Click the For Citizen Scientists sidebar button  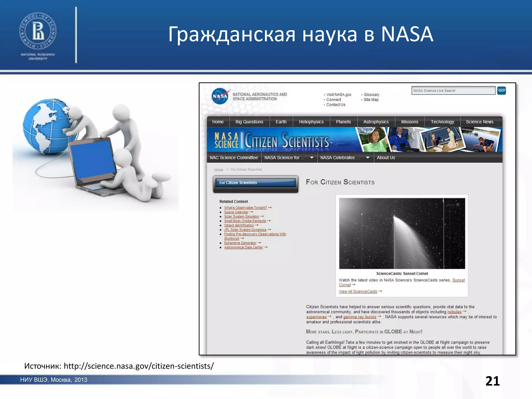[256, 183]
